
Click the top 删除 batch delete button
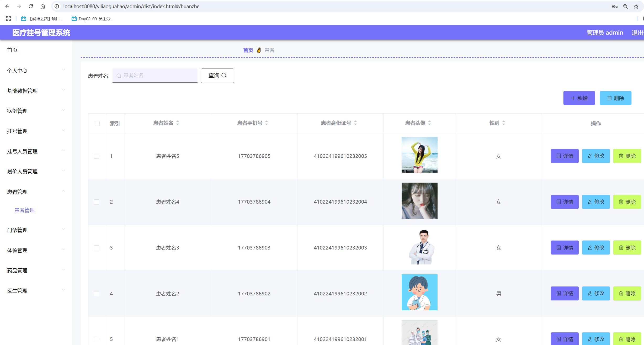coord(616,98)
